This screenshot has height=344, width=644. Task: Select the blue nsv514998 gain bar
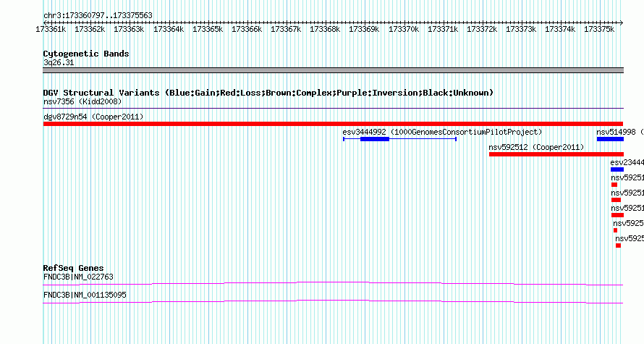coord(610,139)
